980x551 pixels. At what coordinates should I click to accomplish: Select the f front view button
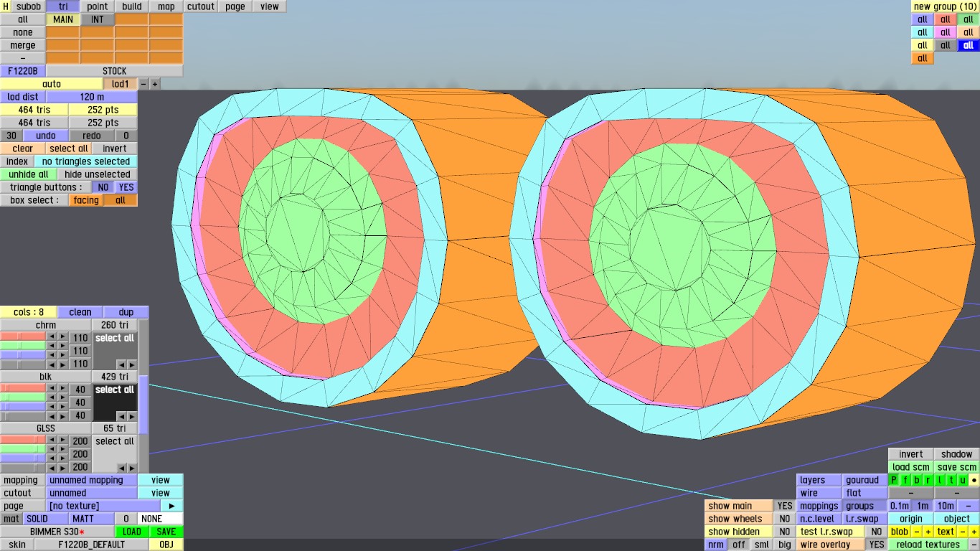coord(905,480)
